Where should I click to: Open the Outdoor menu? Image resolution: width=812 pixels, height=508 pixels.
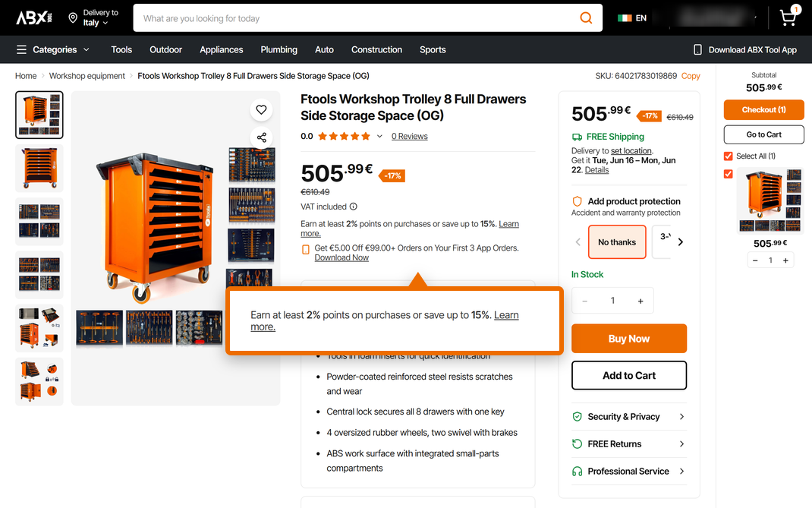pyautogui.click(x=165, y=50)
